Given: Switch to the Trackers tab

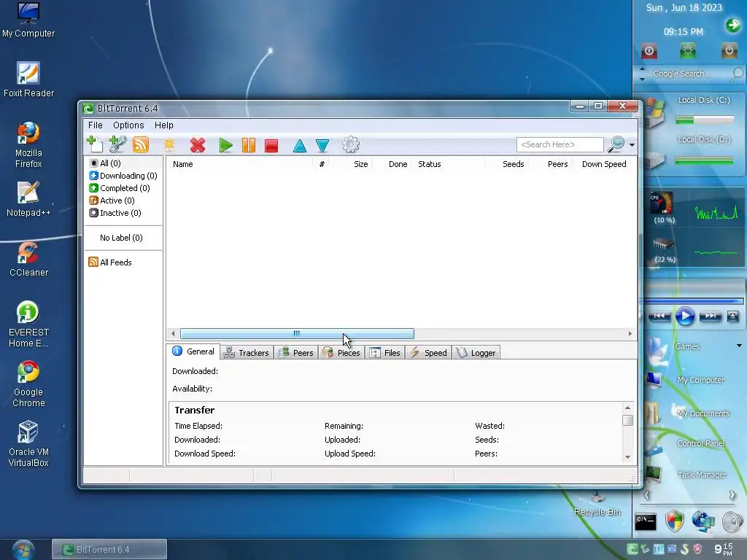Looking at the screenshot, I should pyautogui.click(x=247, y=352).
